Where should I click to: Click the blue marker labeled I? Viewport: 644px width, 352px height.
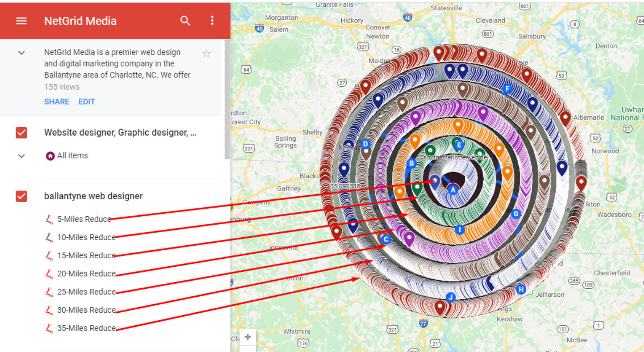click(460, 230)
